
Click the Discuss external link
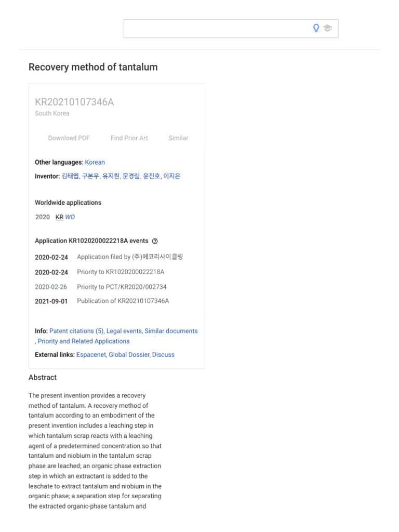163,355
